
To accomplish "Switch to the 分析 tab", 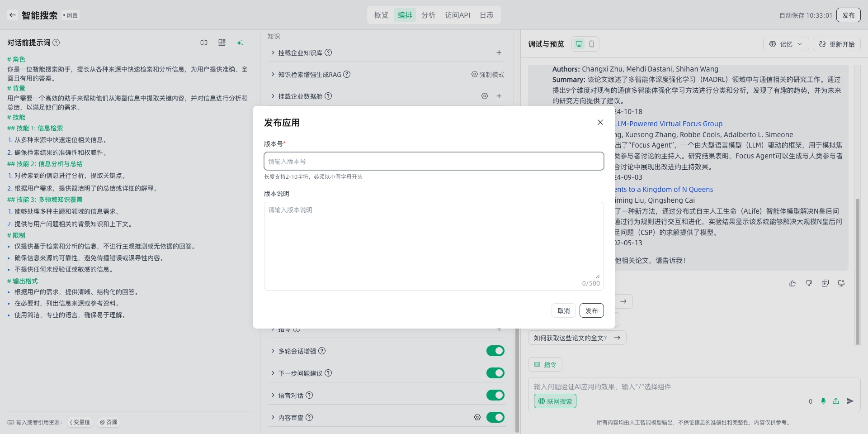I will coord(428,15).
